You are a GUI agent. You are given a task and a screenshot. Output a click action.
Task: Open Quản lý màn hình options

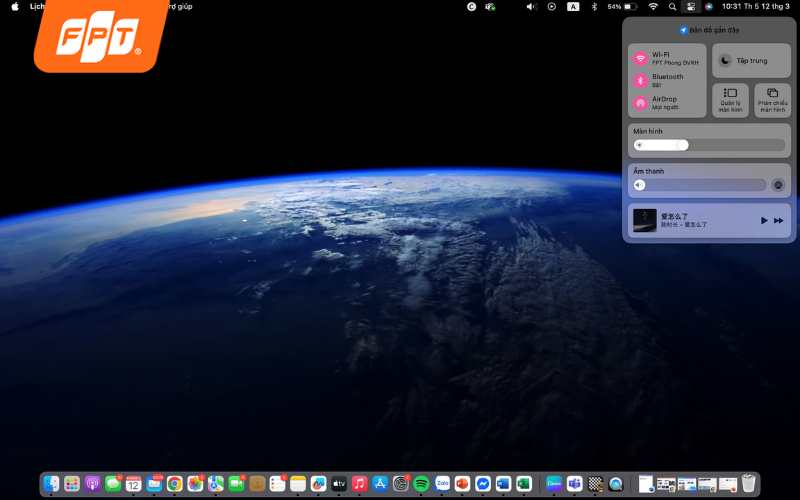point(730,100)
